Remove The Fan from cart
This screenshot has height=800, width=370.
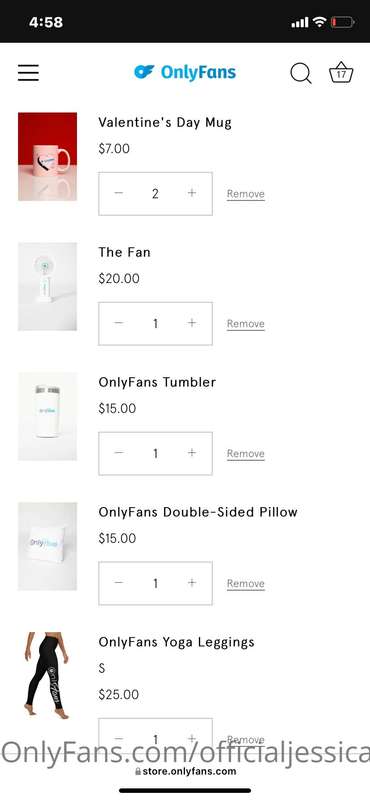click(245, 324)
